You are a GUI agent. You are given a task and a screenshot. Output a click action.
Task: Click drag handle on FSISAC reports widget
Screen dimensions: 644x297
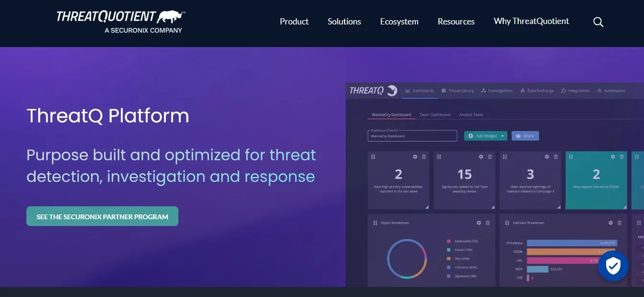click(571, 157)
